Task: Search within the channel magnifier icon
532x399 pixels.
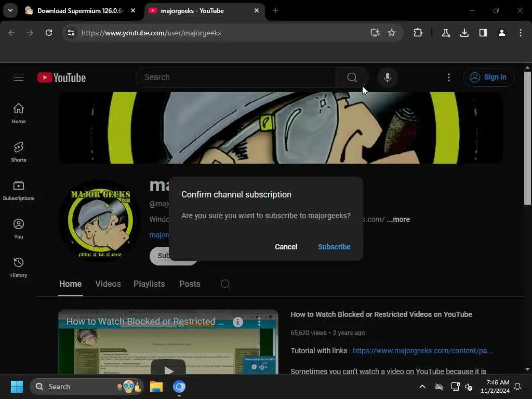Action: (225, 284)
